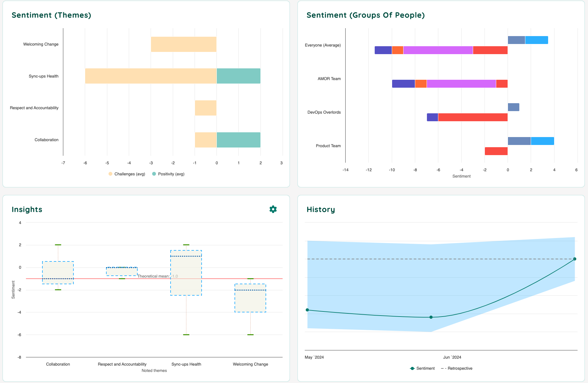The image size is (588, 383).
Task: Click the 'Welcoming Change' label in Themes chart
Action: tap(41, 44)
